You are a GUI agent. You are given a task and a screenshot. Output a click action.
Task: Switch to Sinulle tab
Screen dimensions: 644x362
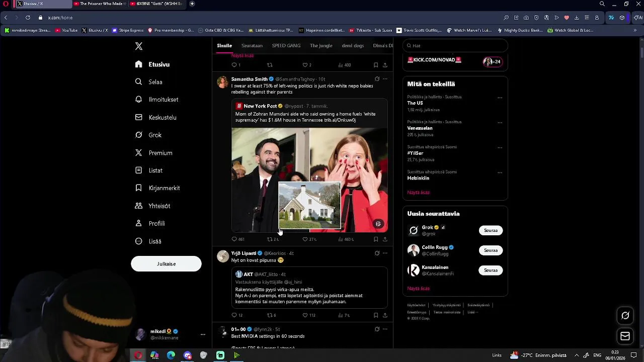(224, 46)
